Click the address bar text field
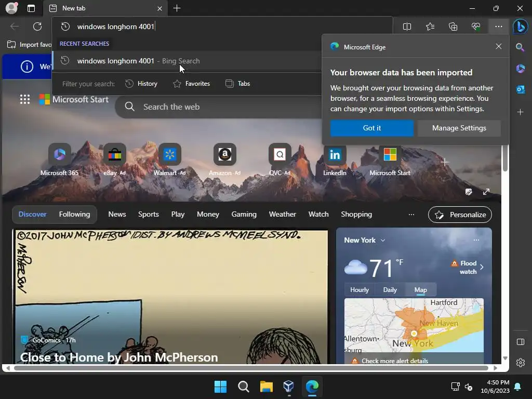This screenshot has width=532, height=399. [222, 26]
